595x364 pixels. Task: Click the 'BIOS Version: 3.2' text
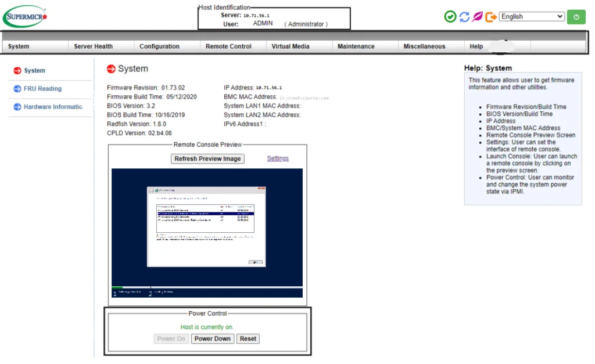[x=131, y=106]
